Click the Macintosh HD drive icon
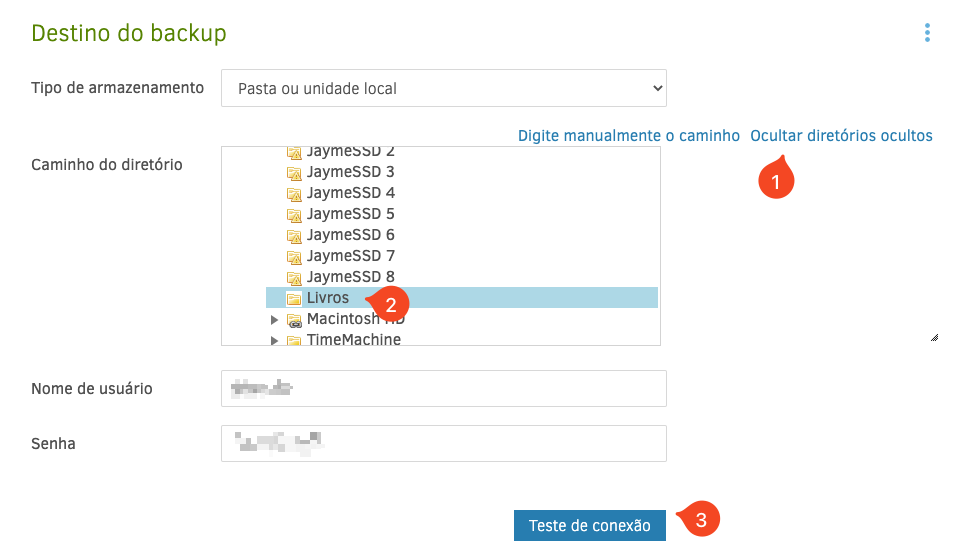The height and width of the screenshot is (559, 965). pyautogui.click(x=294, y=320)
